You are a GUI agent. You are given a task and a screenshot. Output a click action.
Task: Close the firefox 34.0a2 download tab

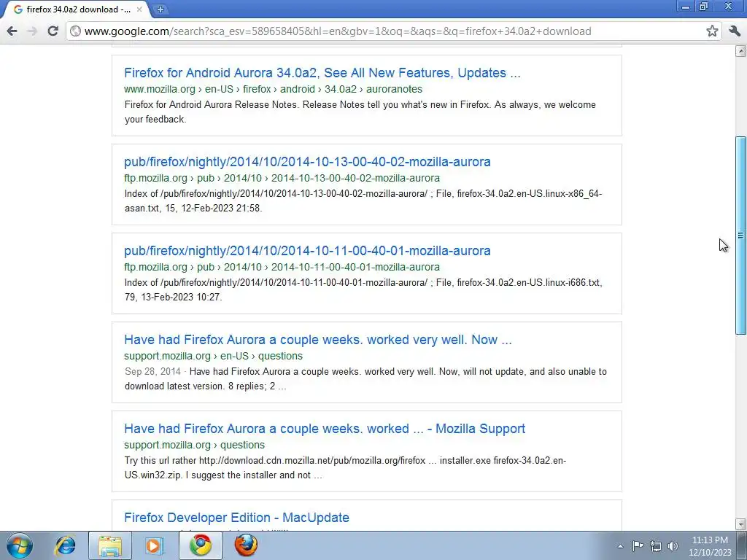(139, 9)
